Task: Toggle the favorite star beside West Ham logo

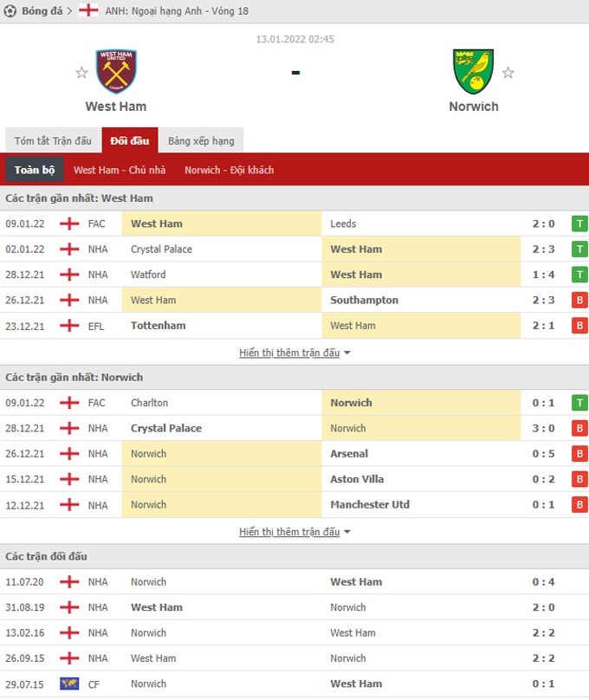Action: [81, 72]
